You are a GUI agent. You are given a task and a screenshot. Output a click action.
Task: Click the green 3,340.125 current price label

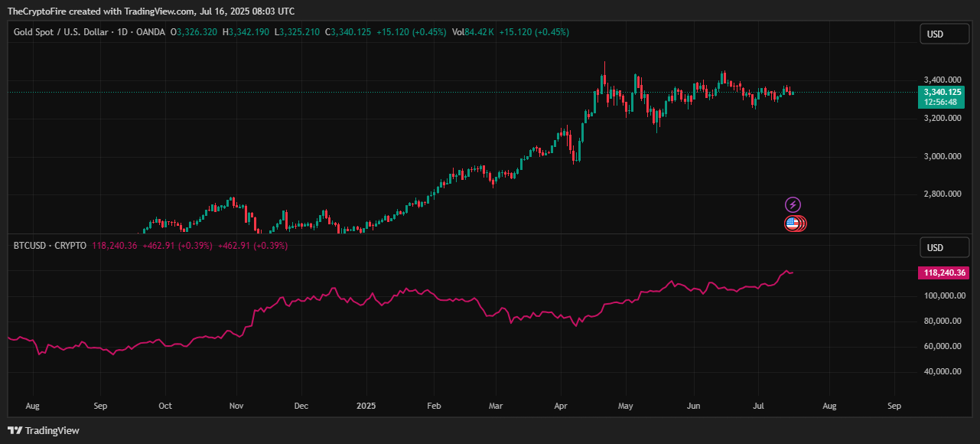(x=943, y=92)
